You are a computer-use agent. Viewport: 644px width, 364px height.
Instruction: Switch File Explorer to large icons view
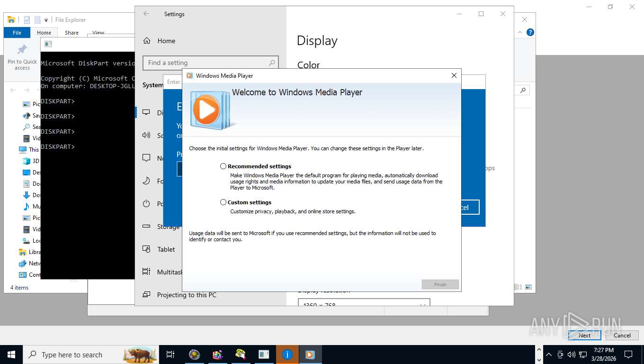[x=528, y=287]
